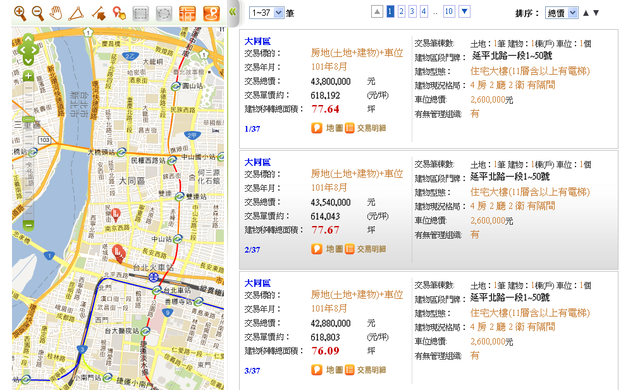640x390 pixels.
Task: Click the 618,192 unit price value
Action: [x=325, y=95]
